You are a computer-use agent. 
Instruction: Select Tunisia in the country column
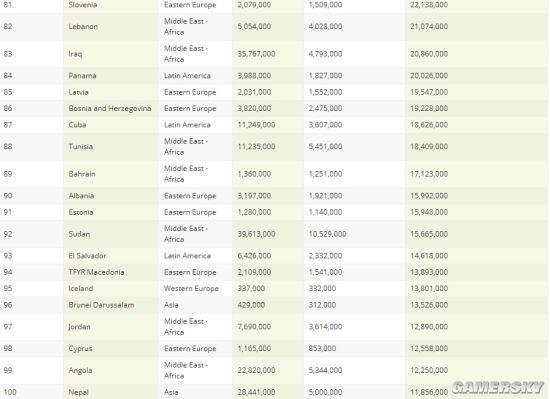[81, 147]
